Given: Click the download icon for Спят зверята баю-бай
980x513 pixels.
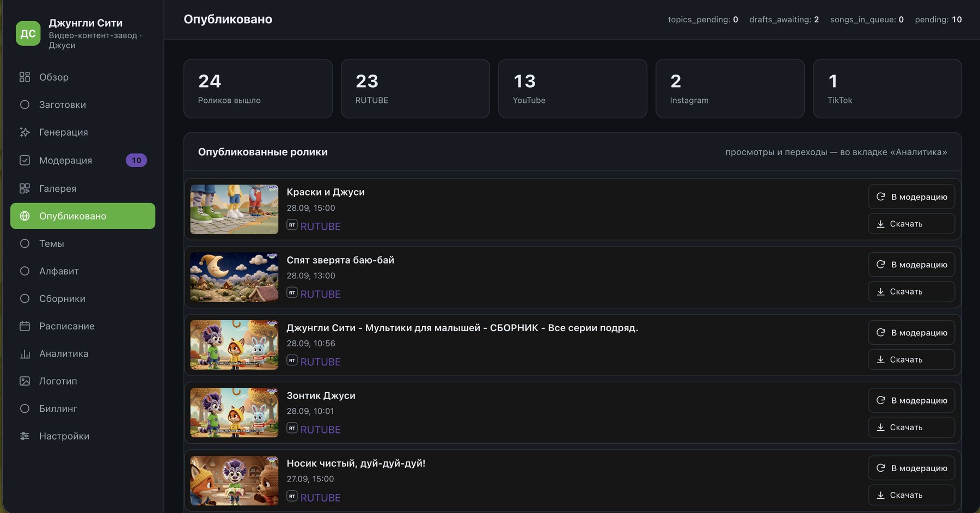Looking at the screenshot, I should pos(880,292).
